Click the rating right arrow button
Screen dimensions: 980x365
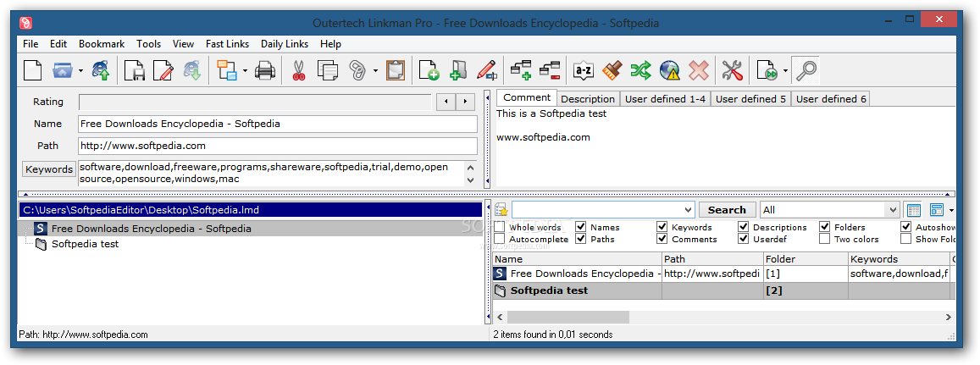pos(464,102)
